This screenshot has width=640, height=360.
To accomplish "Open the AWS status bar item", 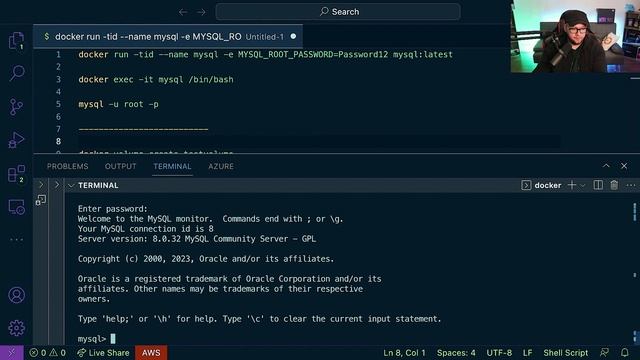I will (151, 353).
